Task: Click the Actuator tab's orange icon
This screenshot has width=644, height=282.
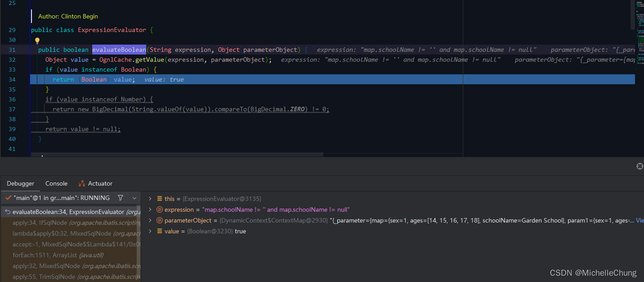Action: click(82, 183)
